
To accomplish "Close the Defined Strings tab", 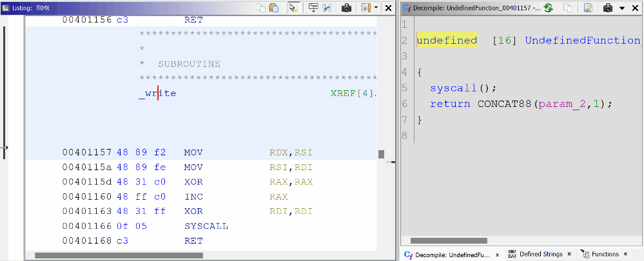I will (x=569, y=254).
